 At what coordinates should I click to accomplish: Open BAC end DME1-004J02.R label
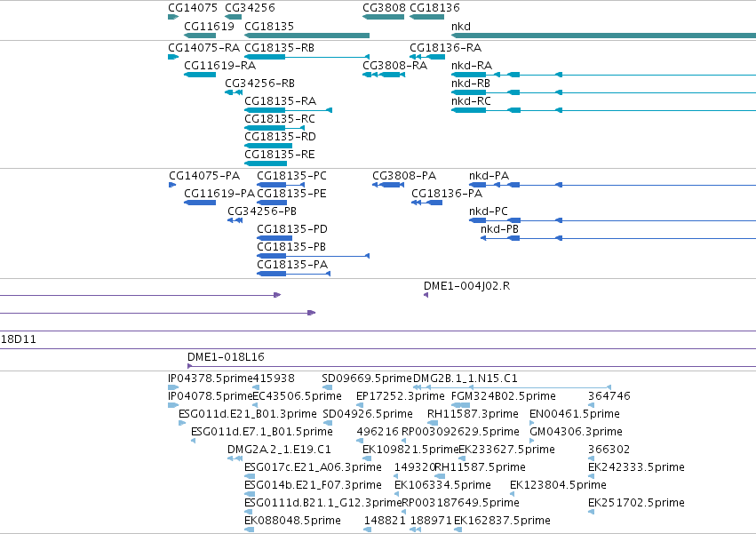click(466, 286)
